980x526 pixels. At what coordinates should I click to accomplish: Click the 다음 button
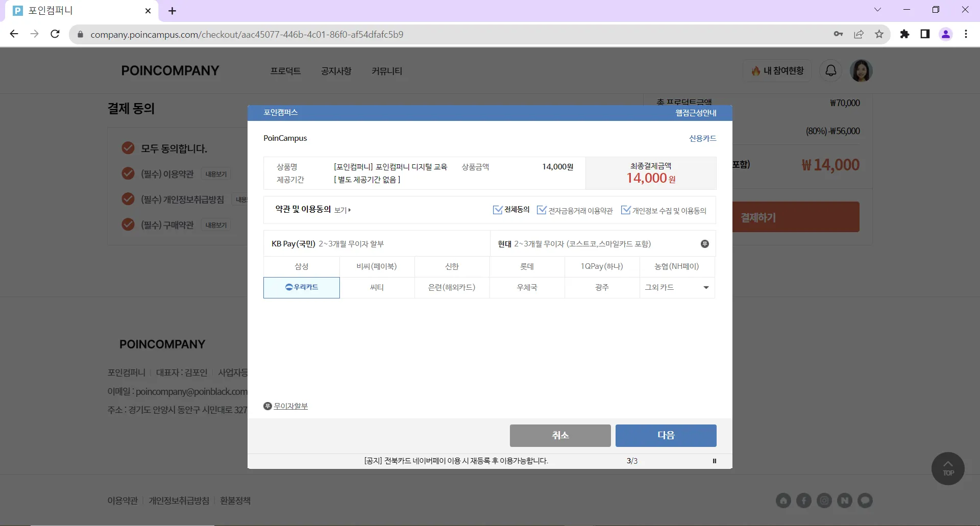coord(666,436)
